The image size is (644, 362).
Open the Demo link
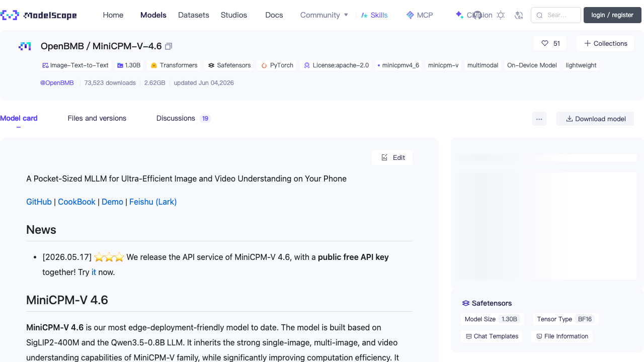[x=112, y=202]
